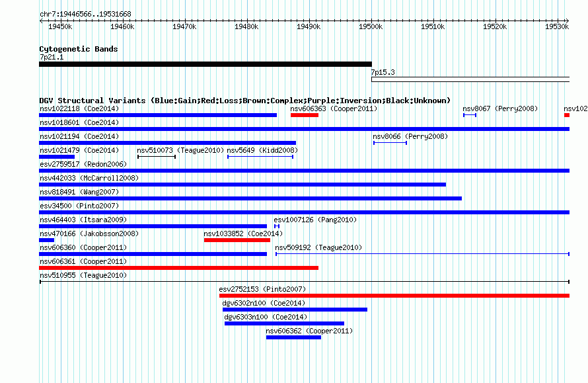The image size is (588, 383).
Task: Click the 19520k ruler tick label
Action: (495, 26)
